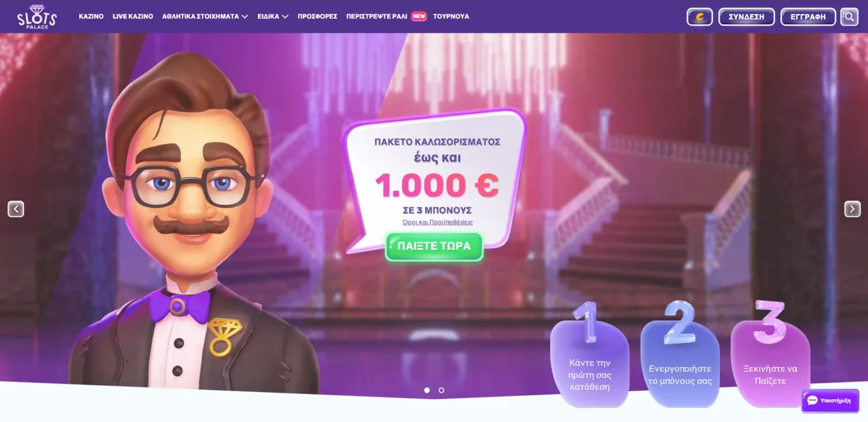Click the orange icon button beside ΣΥΝΔΕΣΗ

[x=700, y=17]
